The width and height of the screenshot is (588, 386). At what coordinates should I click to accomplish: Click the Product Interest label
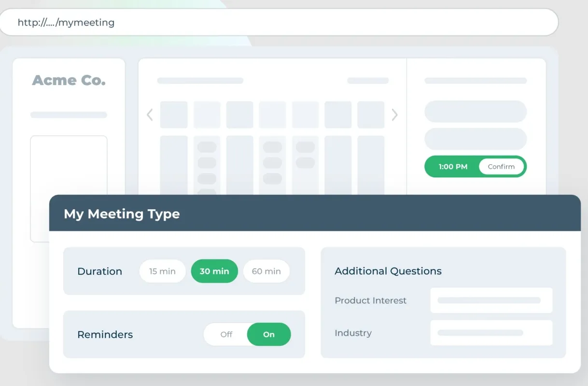[370, 300]
